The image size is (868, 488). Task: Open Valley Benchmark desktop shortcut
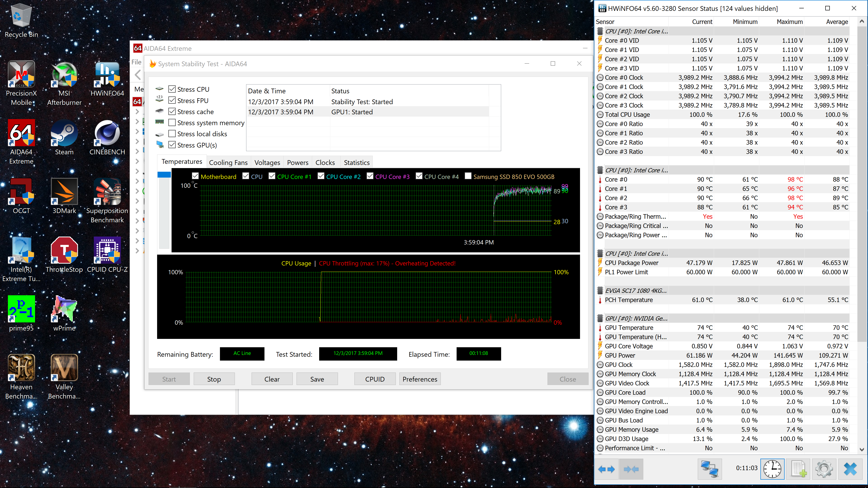tap(64, 377)
